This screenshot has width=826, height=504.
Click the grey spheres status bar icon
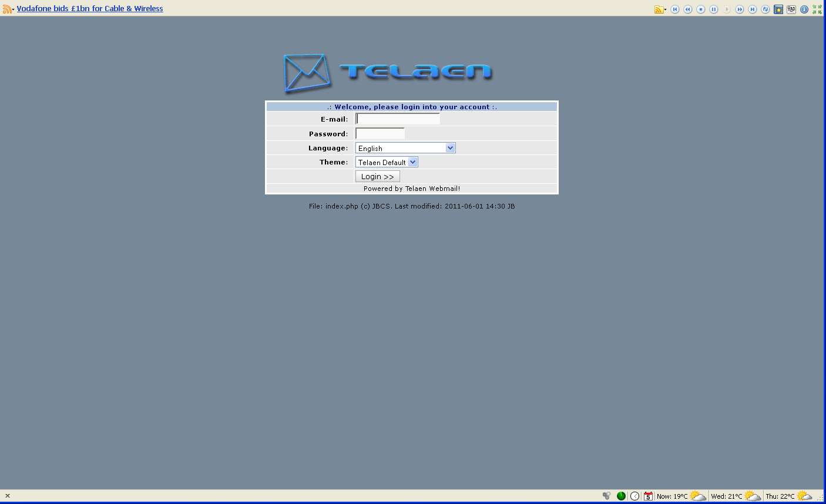click(x=607, y=496)
